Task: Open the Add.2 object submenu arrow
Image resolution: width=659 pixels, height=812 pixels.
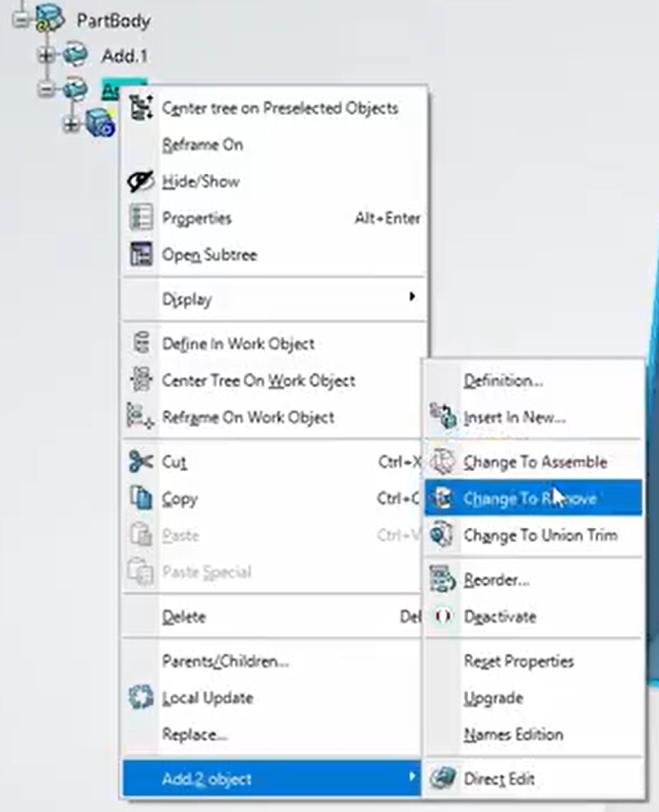Action: (412, 777)
